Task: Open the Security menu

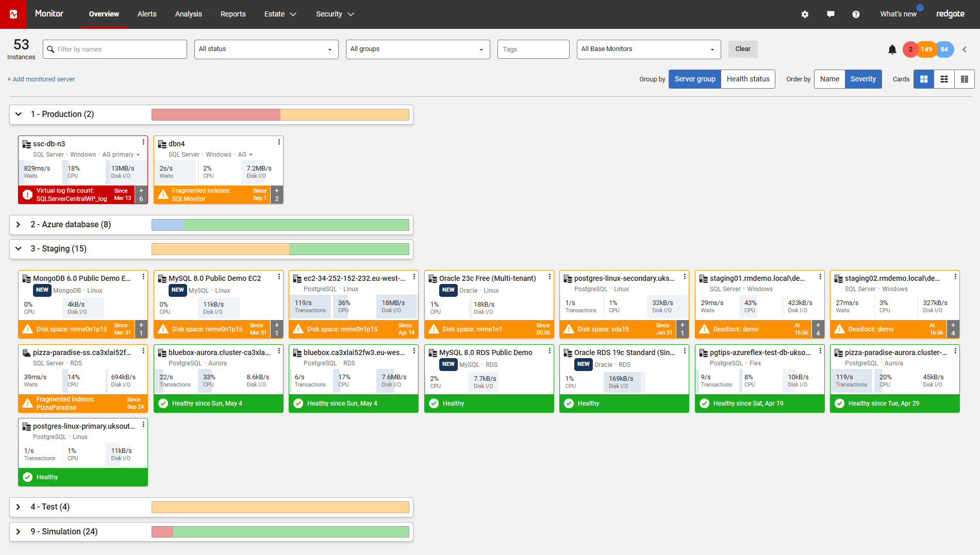Action: tap(335, 14)
